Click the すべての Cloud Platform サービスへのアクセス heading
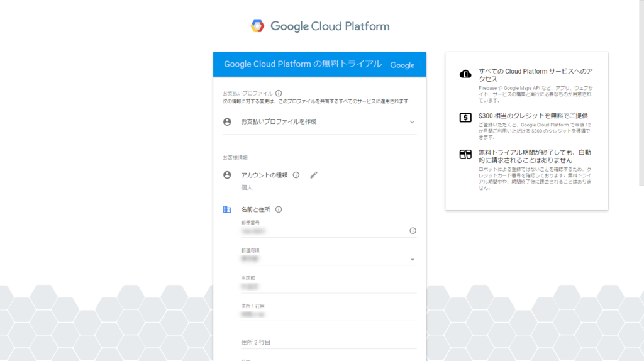 point(536,75)
